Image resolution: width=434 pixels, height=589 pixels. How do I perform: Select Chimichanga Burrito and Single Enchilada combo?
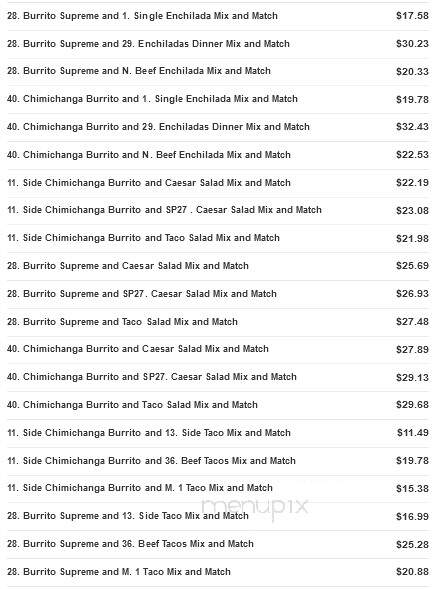[218, 99]
